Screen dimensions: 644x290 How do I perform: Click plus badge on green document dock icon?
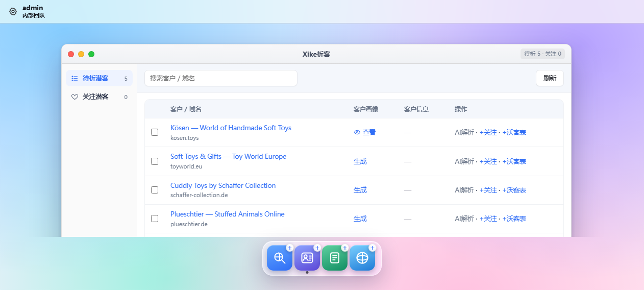(x=345, y=248)
